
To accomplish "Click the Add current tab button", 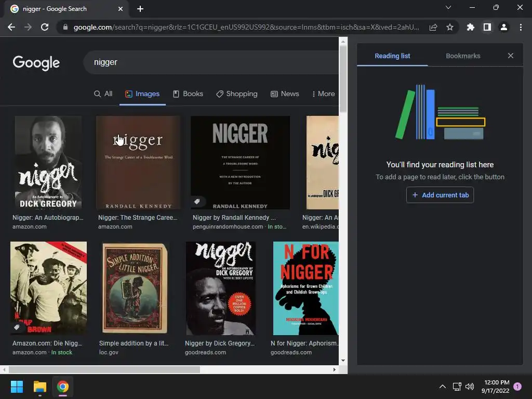I will (x=440, y=195).
